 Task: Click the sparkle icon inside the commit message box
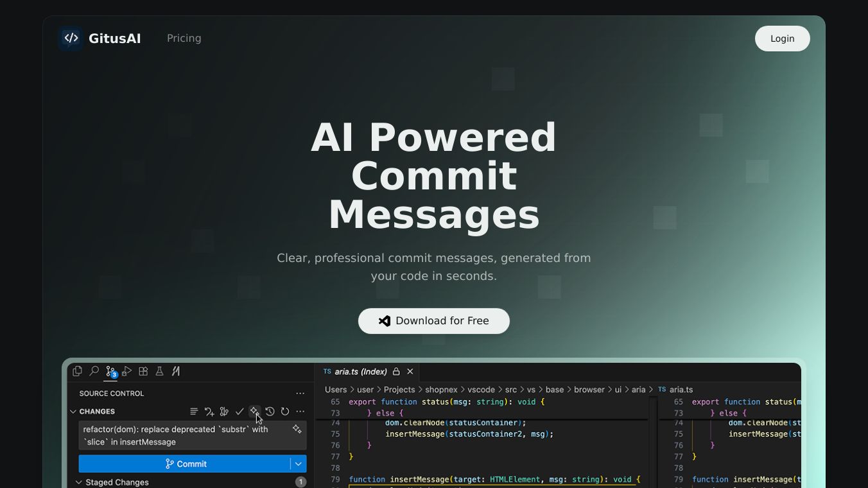tap(297, 429)
